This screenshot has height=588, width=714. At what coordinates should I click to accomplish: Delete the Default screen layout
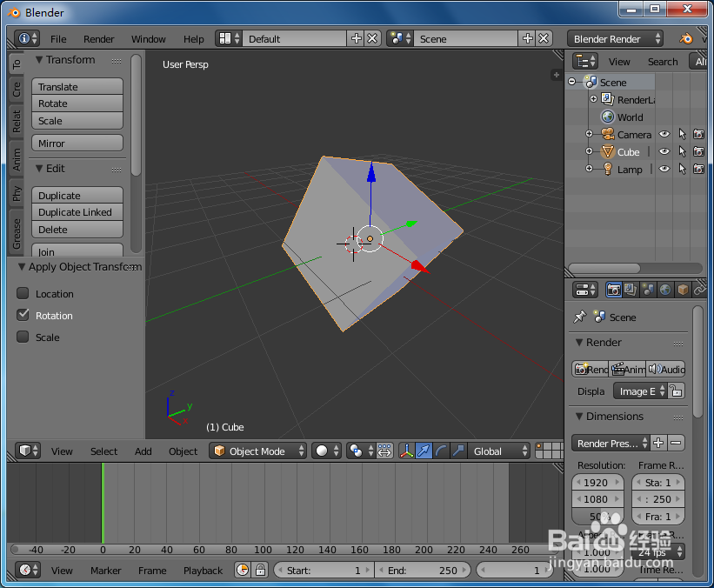(x=372, y=39)
